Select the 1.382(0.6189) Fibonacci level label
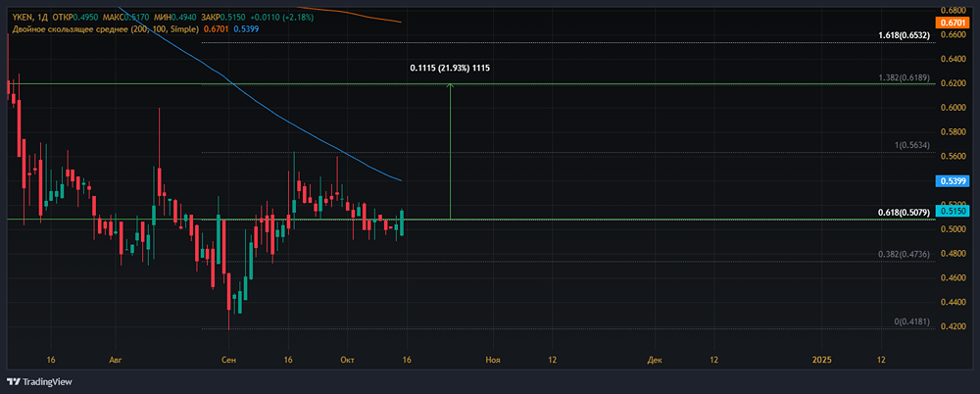Screen dimensions: 980x394 point(905,77)
